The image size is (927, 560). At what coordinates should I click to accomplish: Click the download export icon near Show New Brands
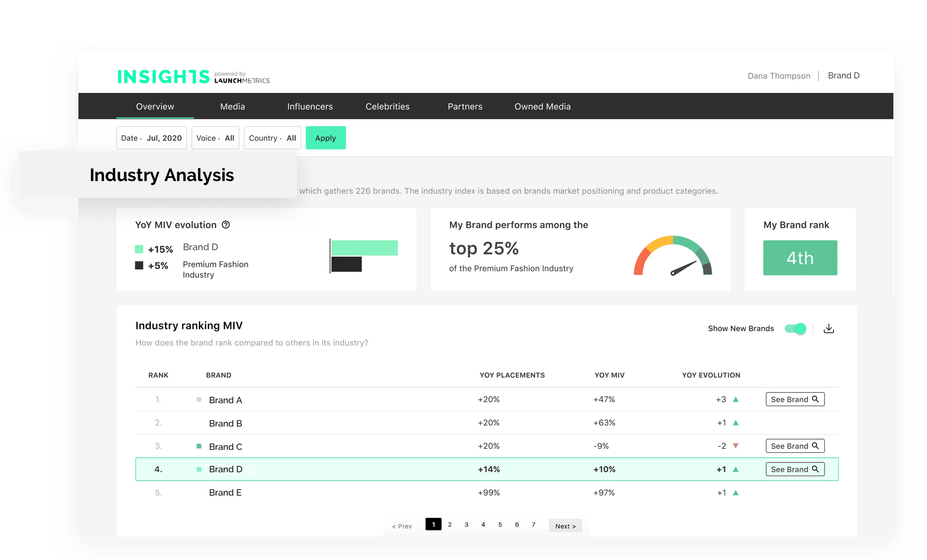coord(829,328)
